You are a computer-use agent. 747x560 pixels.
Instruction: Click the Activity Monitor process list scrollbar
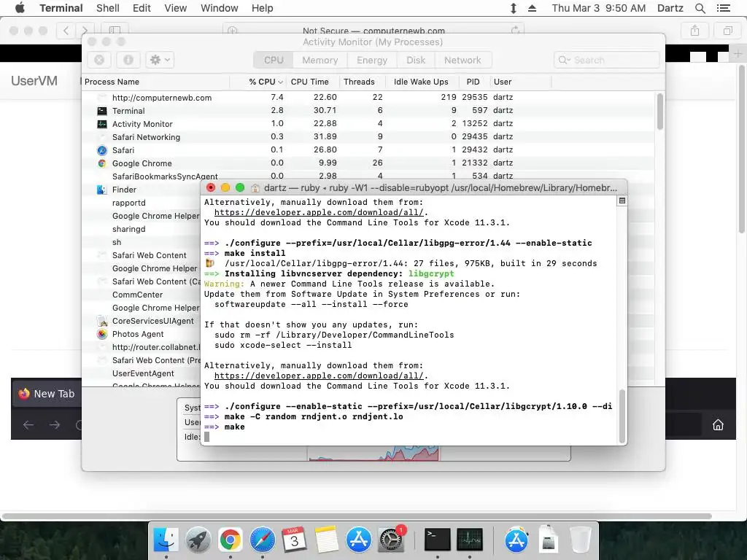click(x=659, y=112)
